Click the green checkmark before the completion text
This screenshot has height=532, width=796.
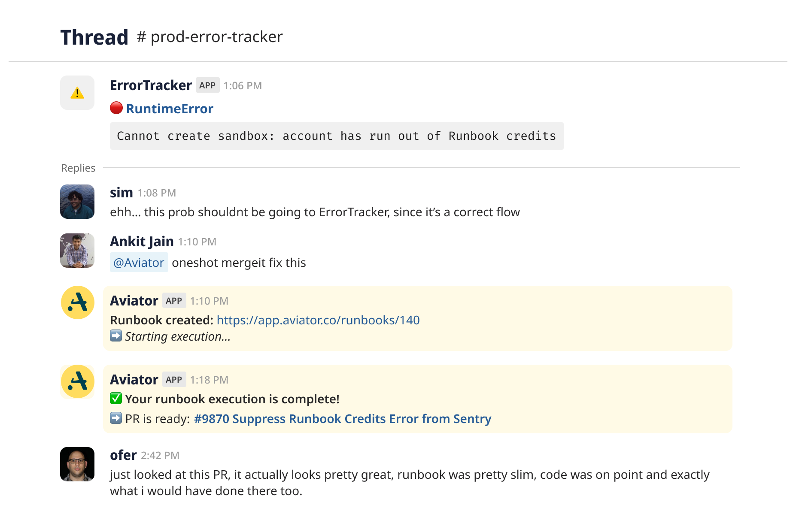(116, 399)
